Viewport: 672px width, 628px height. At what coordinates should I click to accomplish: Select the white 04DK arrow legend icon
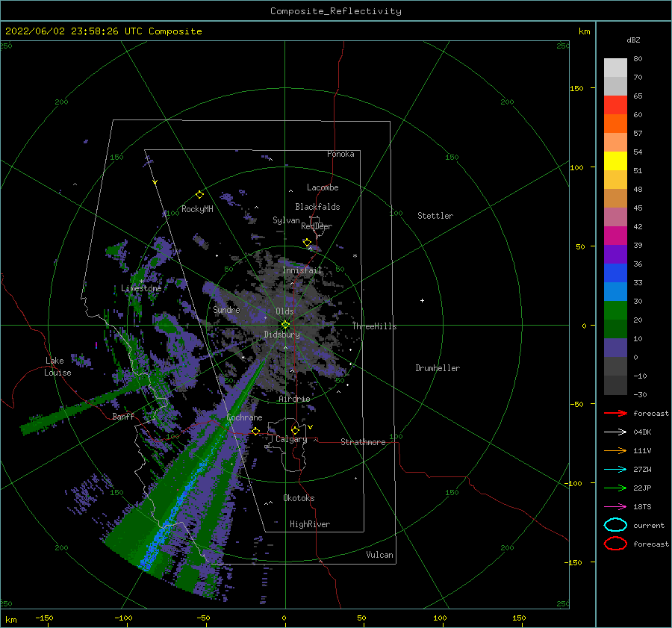615,432
